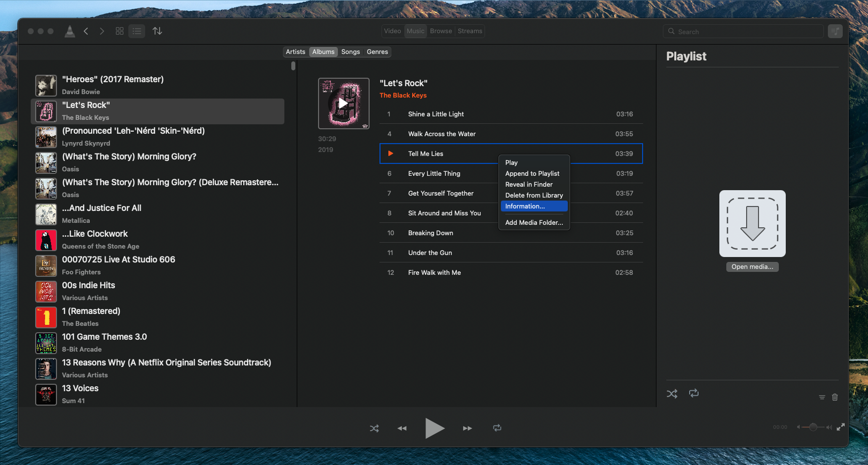Open The Black Keys artist link

(403, 96)
